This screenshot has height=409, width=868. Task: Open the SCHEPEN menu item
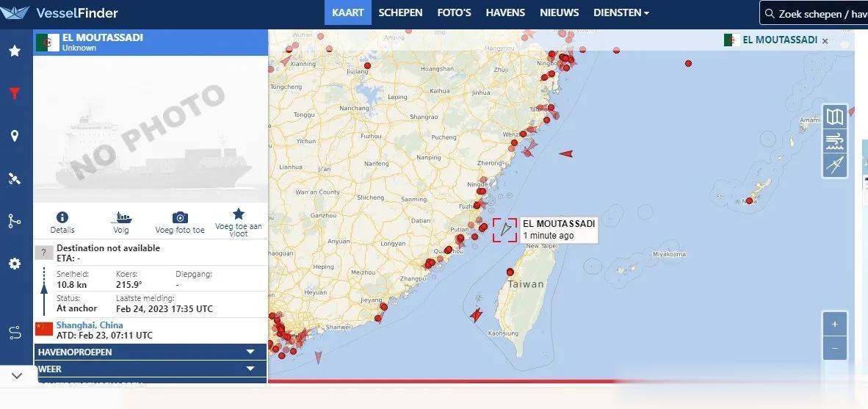point(400,12)
